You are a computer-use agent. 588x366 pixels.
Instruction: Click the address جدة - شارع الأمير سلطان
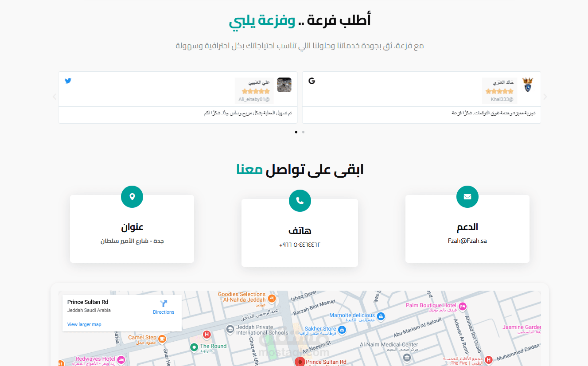132,241
